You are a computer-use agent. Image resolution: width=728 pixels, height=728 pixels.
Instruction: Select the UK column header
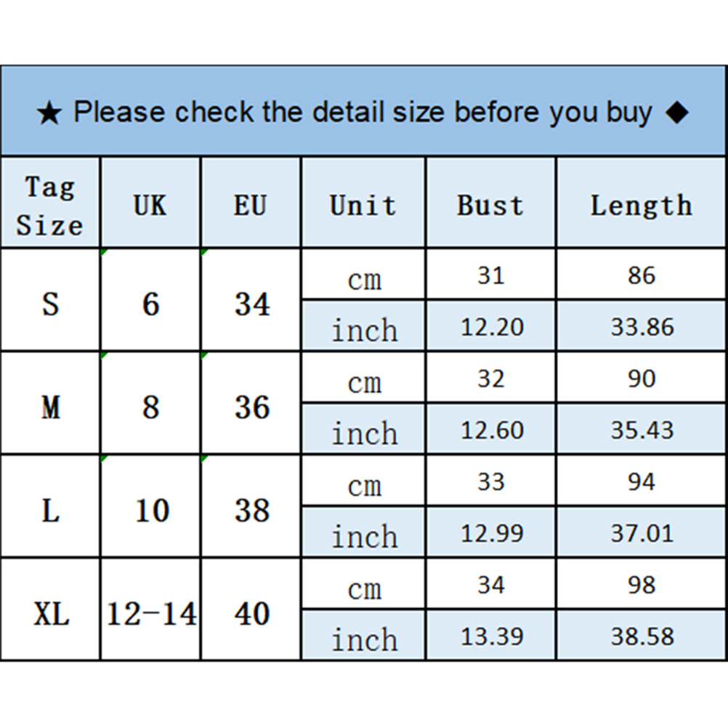coord(150,206)
